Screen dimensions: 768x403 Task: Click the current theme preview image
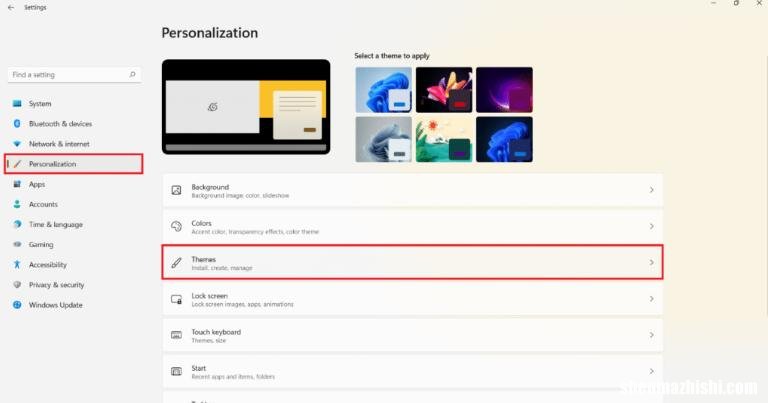click(x=246, y=107)
